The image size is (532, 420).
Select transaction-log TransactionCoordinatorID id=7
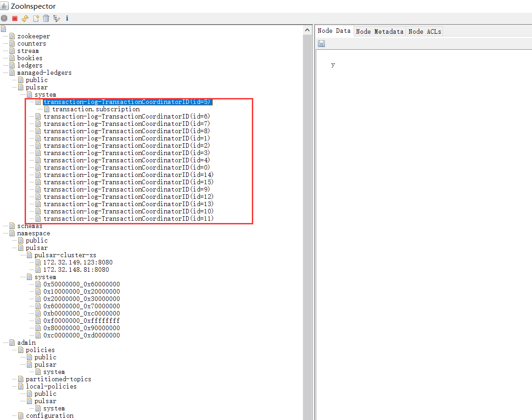(x=126, y=124)
